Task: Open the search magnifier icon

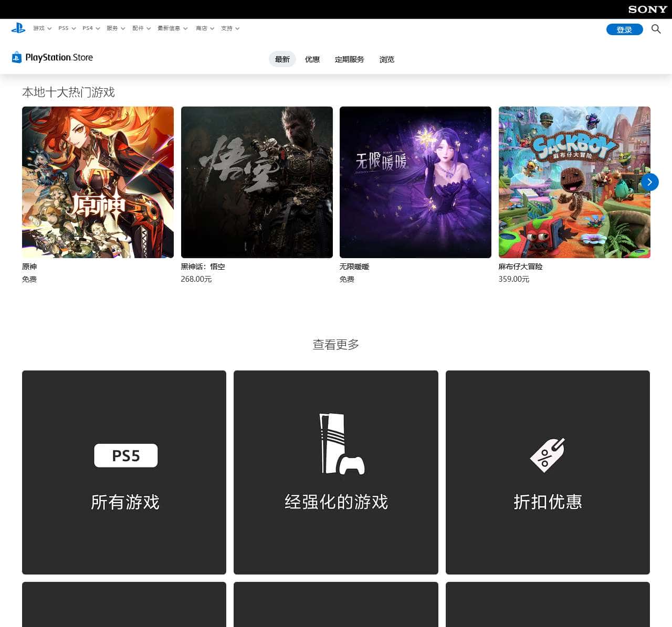Action: click(656, 29)
